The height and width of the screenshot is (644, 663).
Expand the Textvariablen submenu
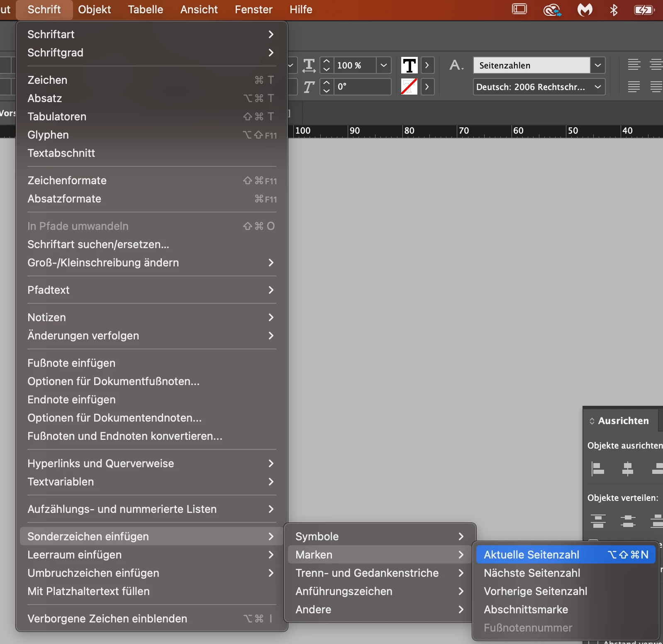tap(151, 482)
